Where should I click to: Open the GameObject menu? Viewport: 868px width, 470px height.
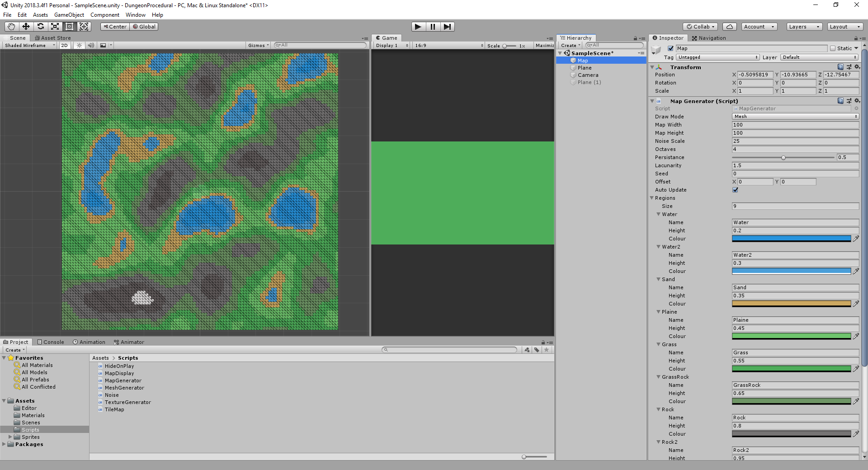69,14
